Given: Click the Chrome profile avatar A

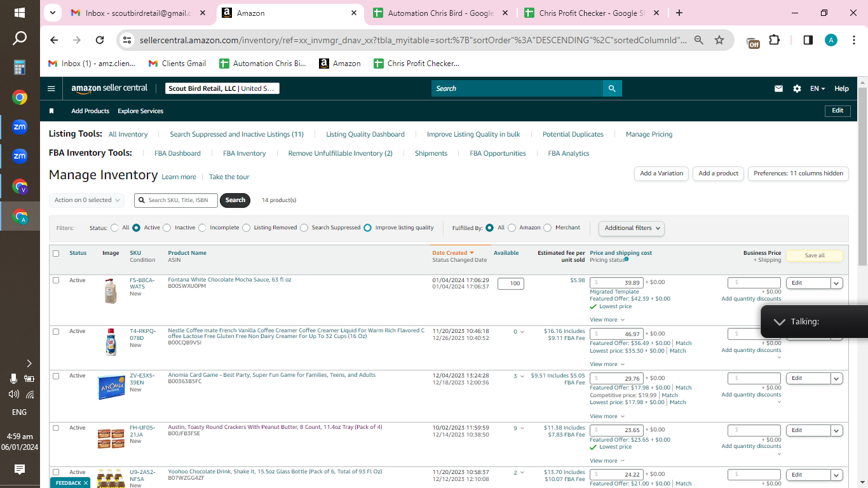Looking at the screenshot, I should point(831,40).
